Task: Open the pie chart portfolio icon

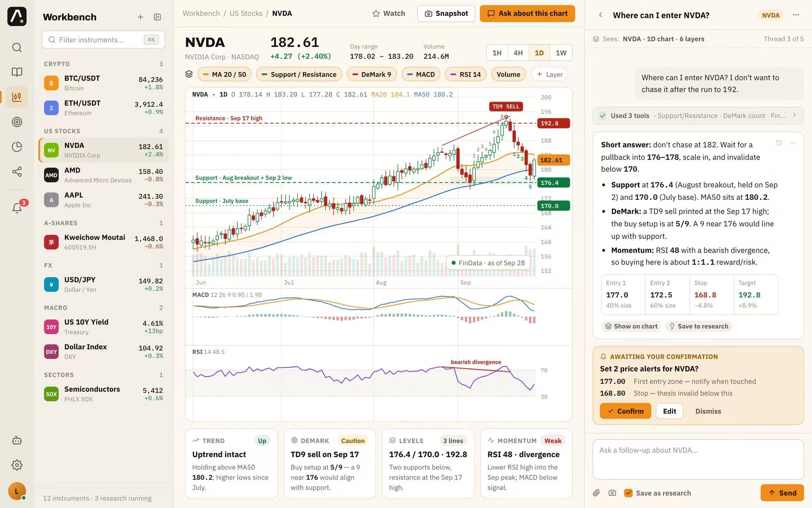Action: (x=17, y=147)
